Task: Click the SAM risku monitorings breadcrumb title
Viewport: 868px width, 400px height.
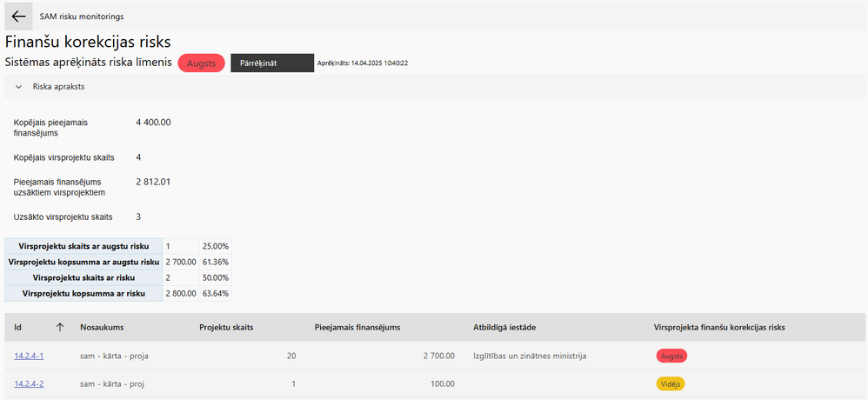Action: [x=82, y=17]
